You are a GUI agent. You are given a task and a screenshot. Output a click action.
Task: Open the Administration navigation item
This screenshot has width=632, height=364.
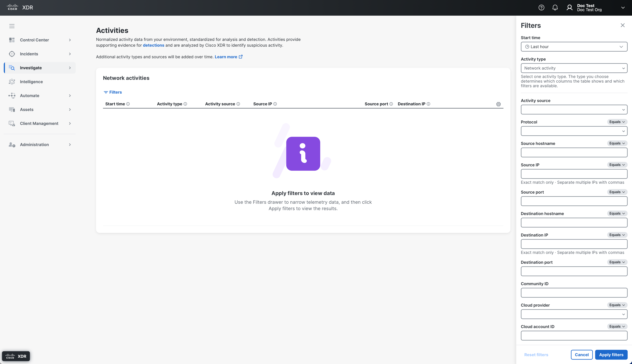coord(40,144)
